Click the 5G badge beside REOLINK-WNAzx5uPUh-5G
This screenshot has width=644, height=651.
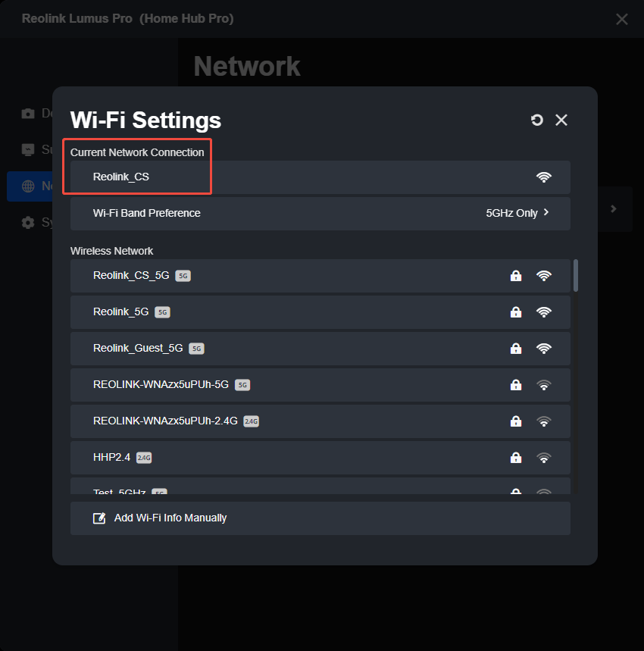[242, 385]
